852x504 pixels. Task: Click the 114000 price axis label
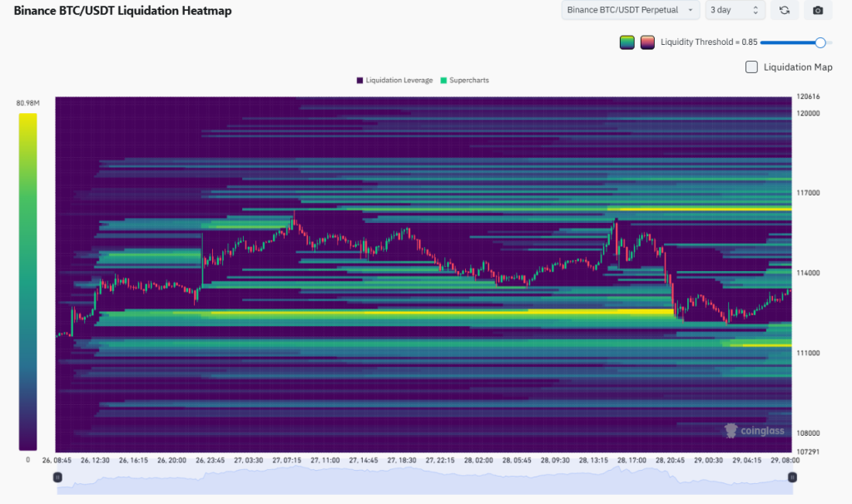tap(808, 273)
